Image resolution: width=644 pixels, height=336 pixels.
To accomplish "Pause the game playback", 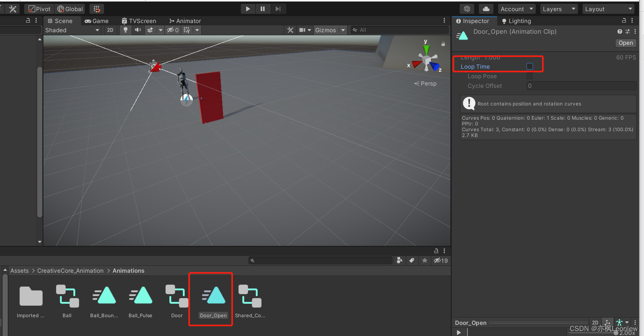I will coord(263,9).
